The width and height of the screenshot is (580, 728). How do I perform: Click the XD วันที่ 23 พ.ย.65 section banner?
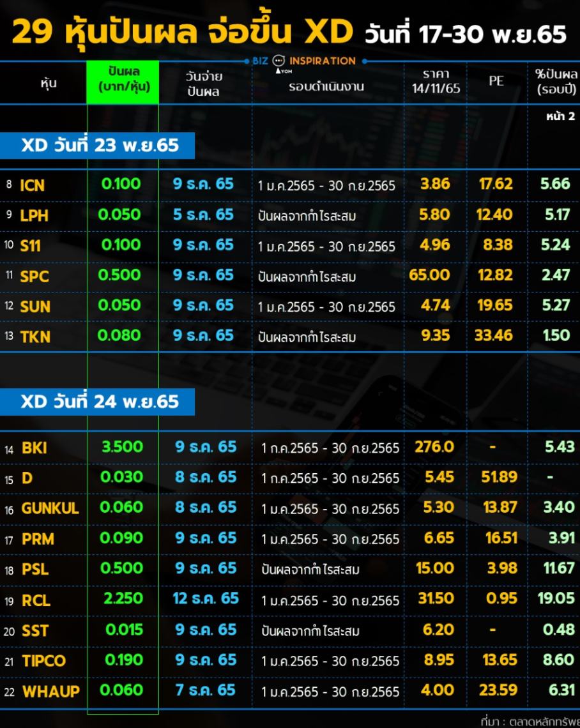(99, 146)
